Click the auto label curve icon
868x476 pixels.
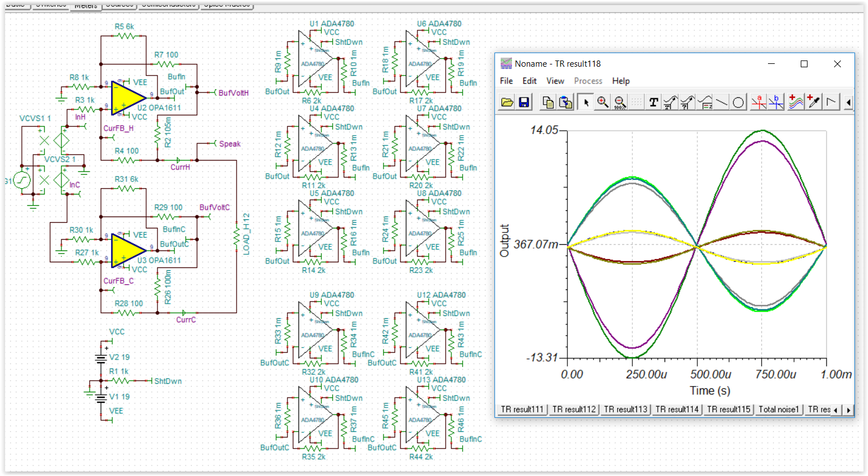[x=670, y=102]
